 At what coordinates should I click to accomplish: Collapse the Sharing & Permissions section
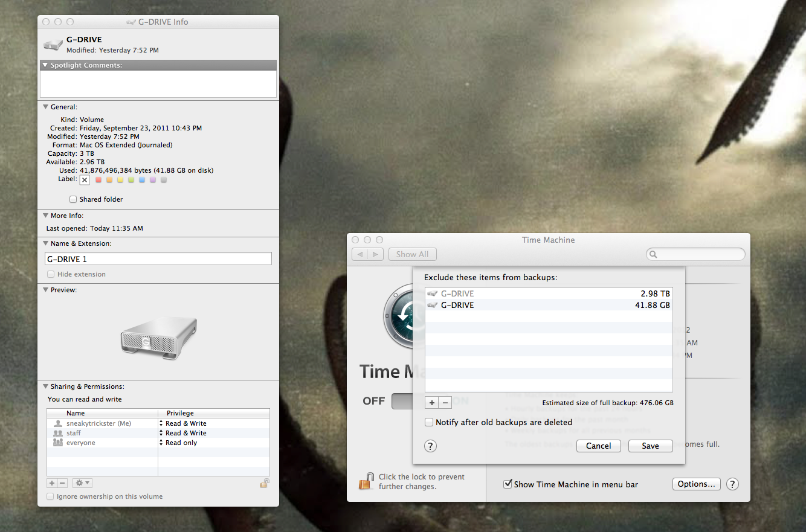45,386
